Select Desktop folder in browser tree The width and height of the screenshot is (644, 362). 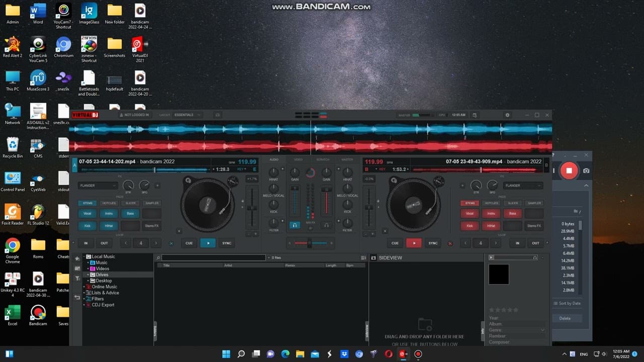(104, 281)
